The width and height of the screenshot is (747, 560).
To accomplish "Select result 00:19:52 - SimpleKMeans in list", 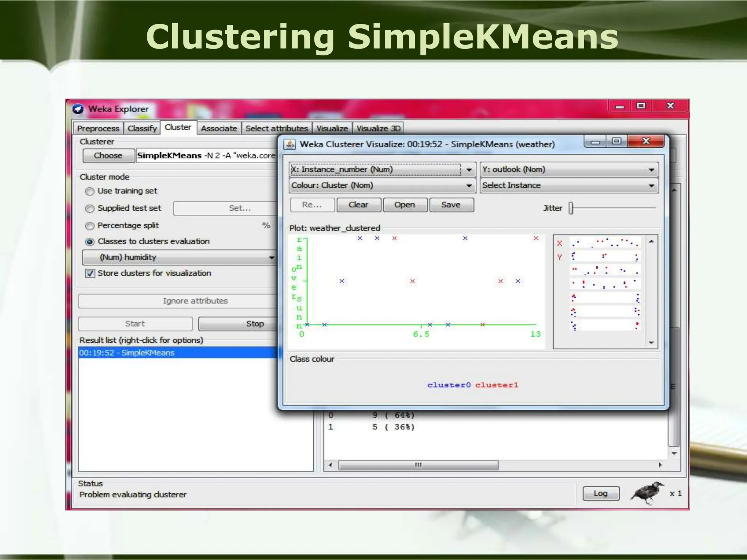I will click(178, 353).
